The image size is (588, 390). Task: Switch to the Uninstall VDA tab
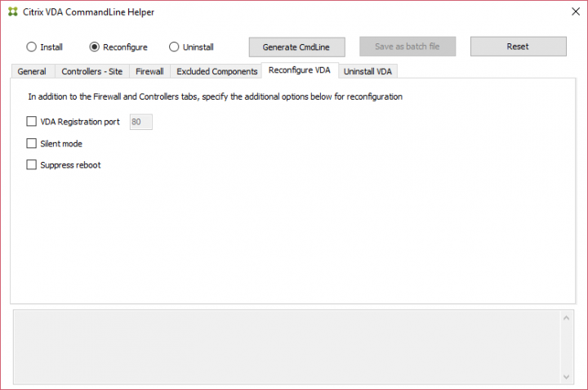[367, 71]
